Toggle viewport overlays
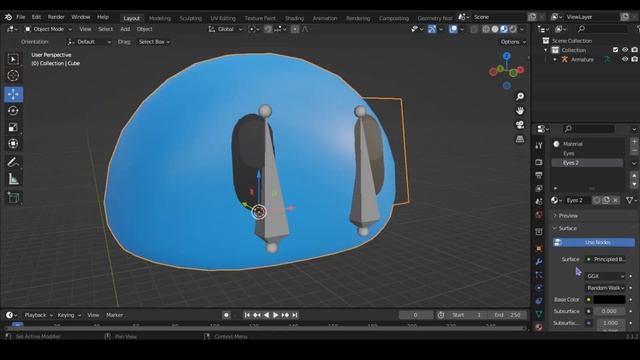This screenshot has height=360, width=640. click(453, 29)
